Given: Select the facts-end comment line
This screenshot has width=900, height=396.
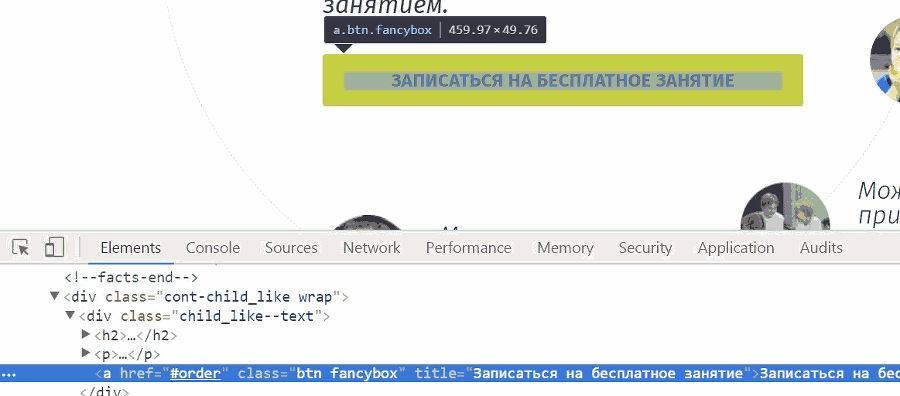Looking at the screenshot, I should coord(131,278).
